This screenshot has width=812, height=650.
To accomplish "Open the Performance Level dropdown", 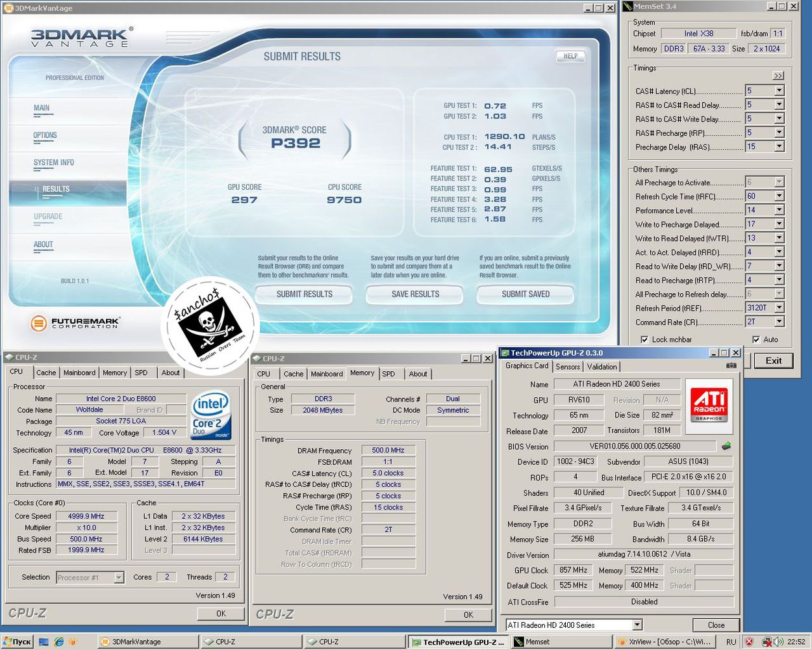I will 779,210.
